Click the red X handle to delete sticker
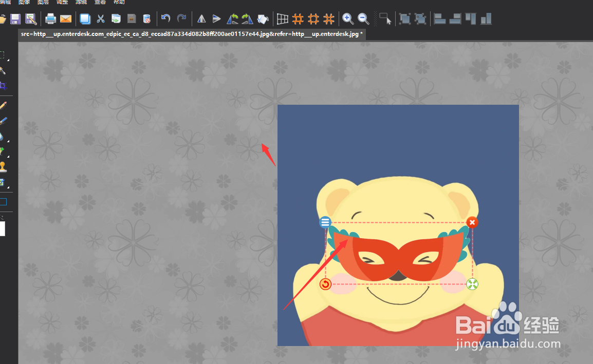Viewport: 593px width, 364px height. coord(472,222)
